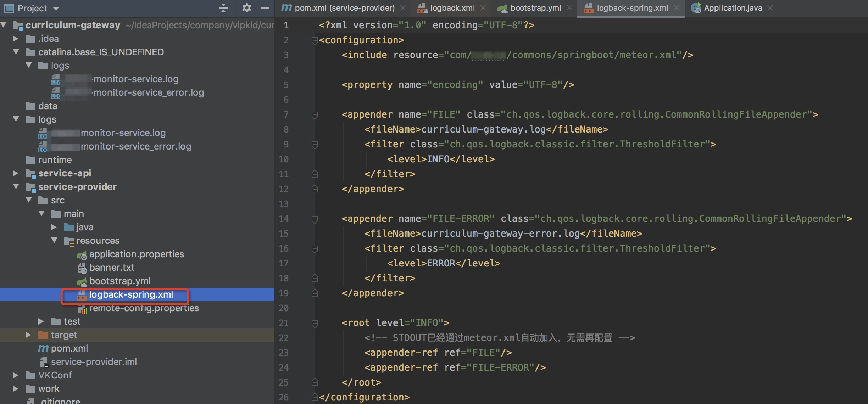The height and width of the screenshot is (404, 868).
Task: Close the Application.java tab
Action: point(770,8)
